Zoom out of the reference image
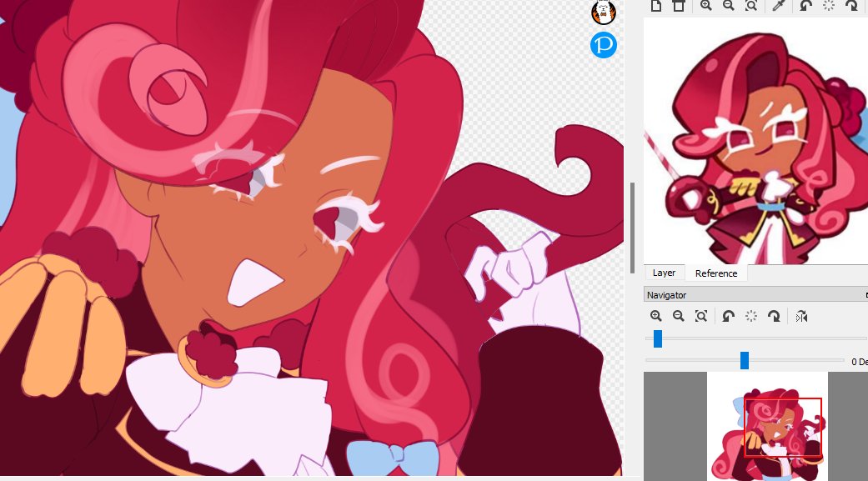868x481 pixels. tap(729, 6)
